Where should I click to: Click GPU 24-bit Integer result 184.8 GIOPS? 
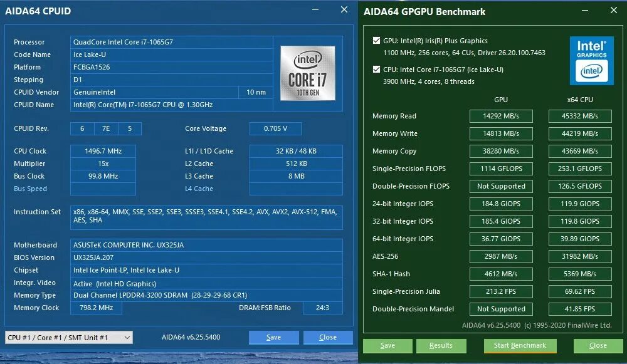pyautogui.click(x=501, y=204)
